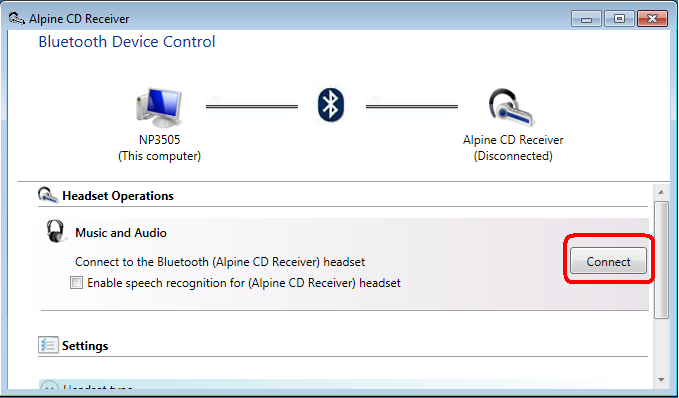Click the NP3505 computer icon
The width and height of the screenshot is (679, 398).
[158, 107]
